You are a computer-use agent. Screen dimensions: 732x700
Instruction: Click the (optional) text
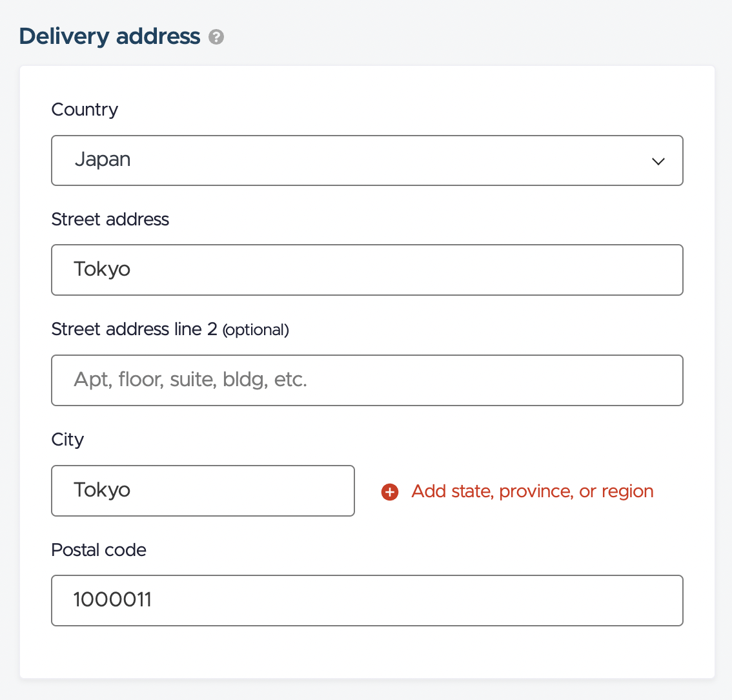(x=256, y=330)
